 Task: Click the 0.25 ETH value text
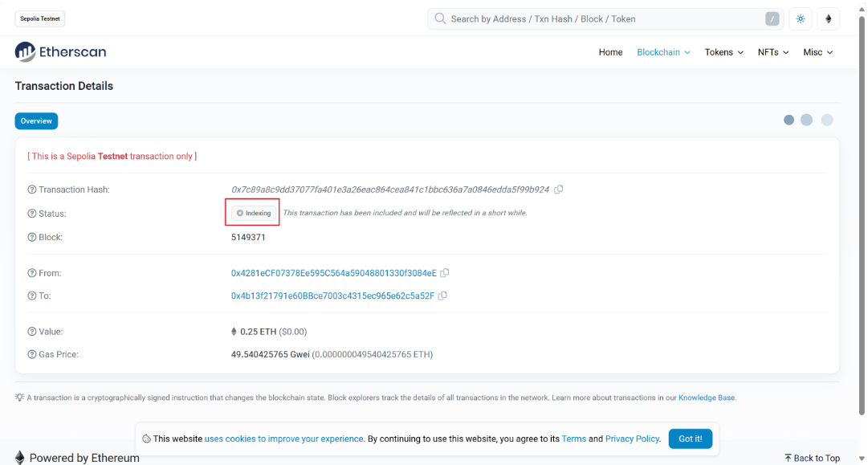258,332
